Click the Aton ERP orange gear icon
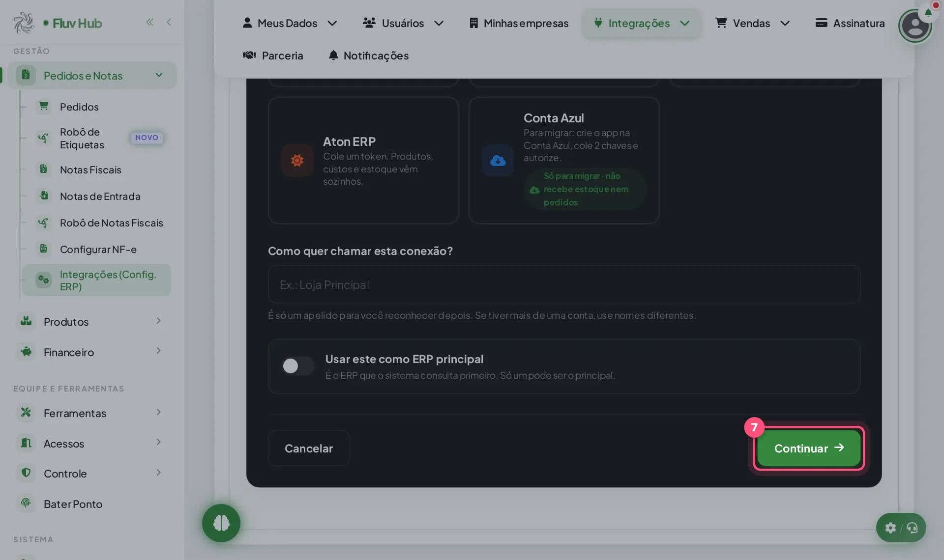Viewport: 944px width, 560px height. pos(297,160)
